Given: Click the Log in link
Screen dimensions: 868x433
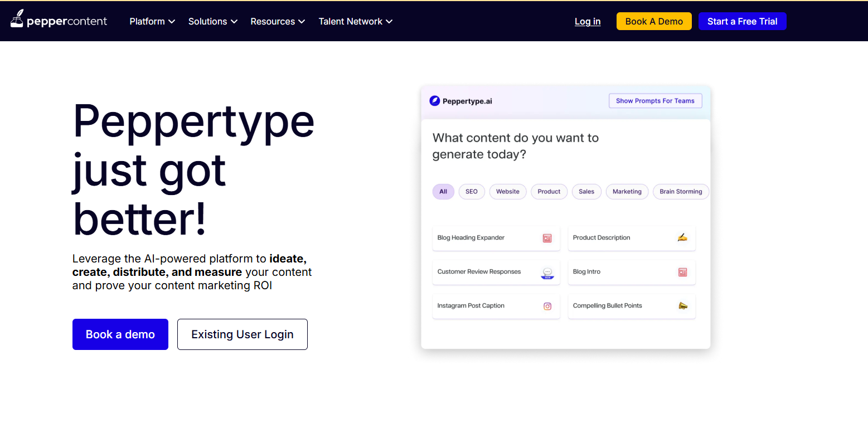Looking at the screenshot, I should (x=588, y=21).
